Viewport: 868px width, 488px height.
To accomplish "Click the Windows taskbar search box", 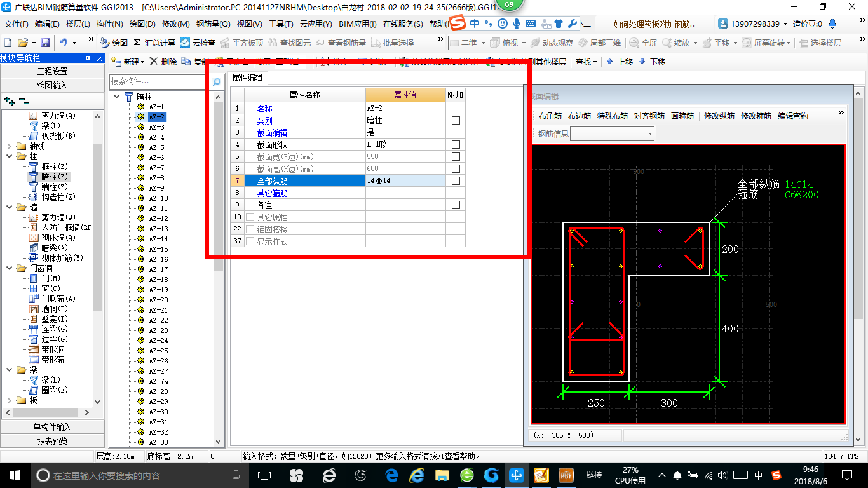I will pos(140,475).
